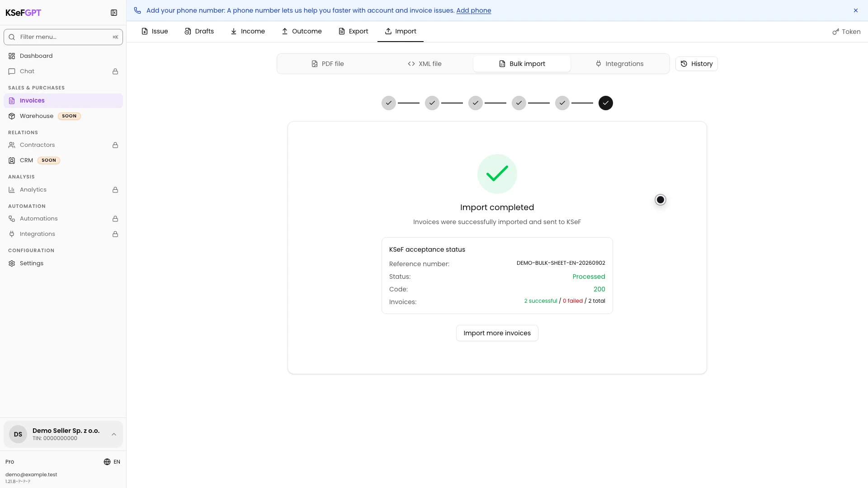Open CRM in the sidebar

[63, 160]
